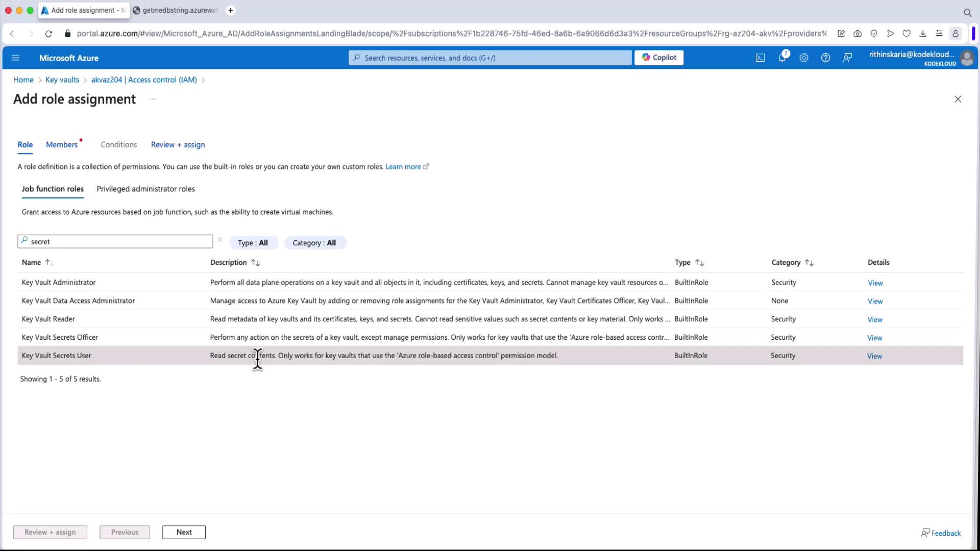980x551 pixels.
Task: Open the portal settings gear icon
Action: [804, 58]
